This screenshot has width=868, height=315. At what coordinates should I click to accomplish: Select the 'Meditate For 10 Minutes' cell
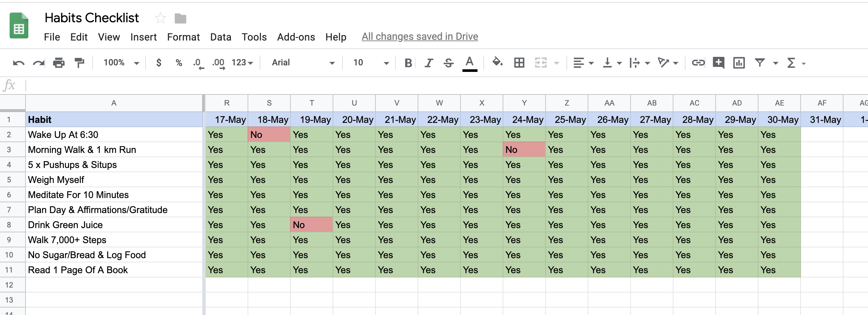114,195
